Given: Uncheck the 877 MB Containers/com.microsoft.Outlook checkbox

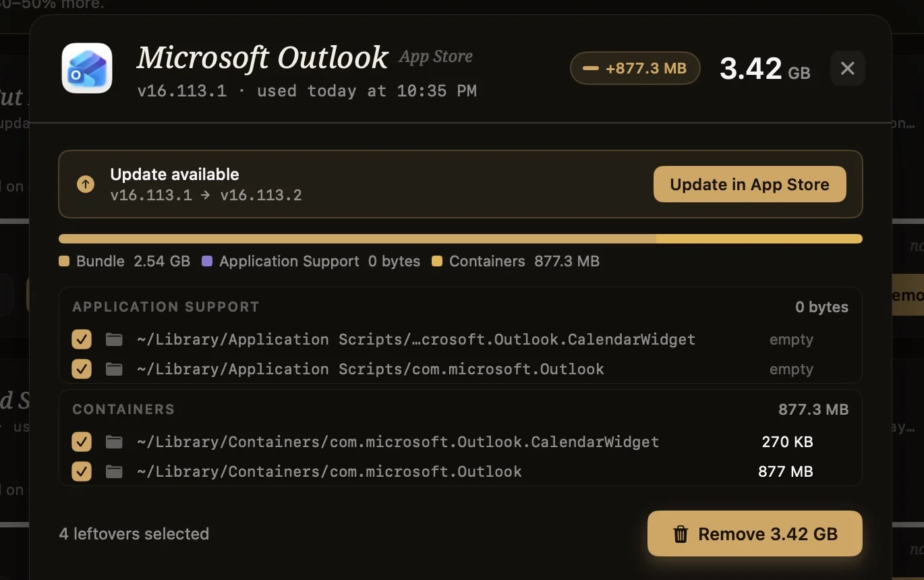Looking at the screenshot, I should 82,471.
